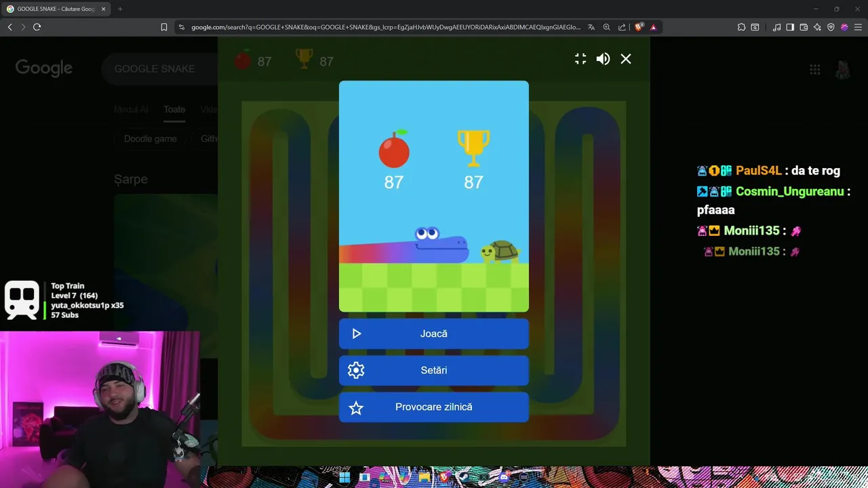This screenshot has width=868, height=488.
Task: Open Brave browser from the taskbar
Action: point(444,477)
